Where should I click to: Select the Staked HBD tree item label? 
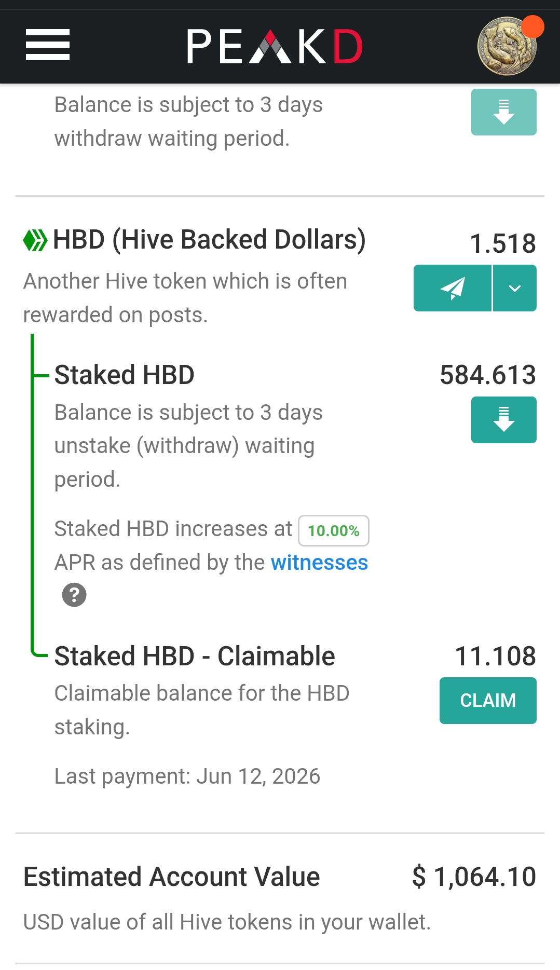point(125,375)
